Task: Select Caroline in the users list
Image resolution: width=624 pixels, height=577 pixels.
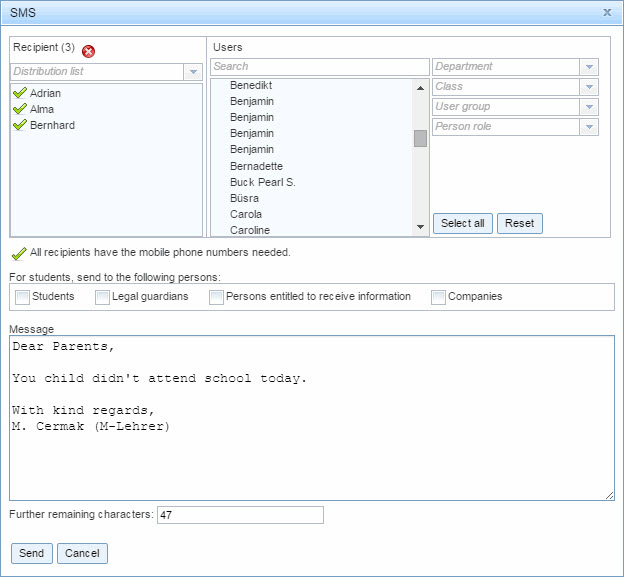Action: (250, 230)
